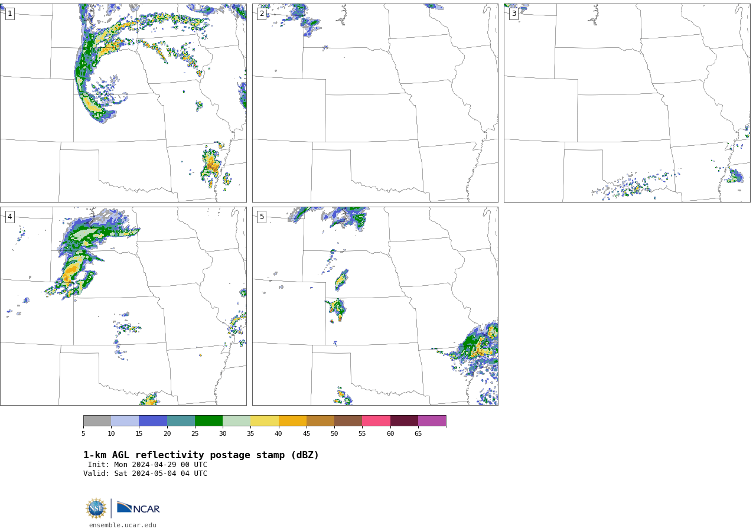Click the Valid Sat 2024-05-04 04 UTC text
Screen dimensions: 756x532
pyautogui.click(x=145, y=474)
